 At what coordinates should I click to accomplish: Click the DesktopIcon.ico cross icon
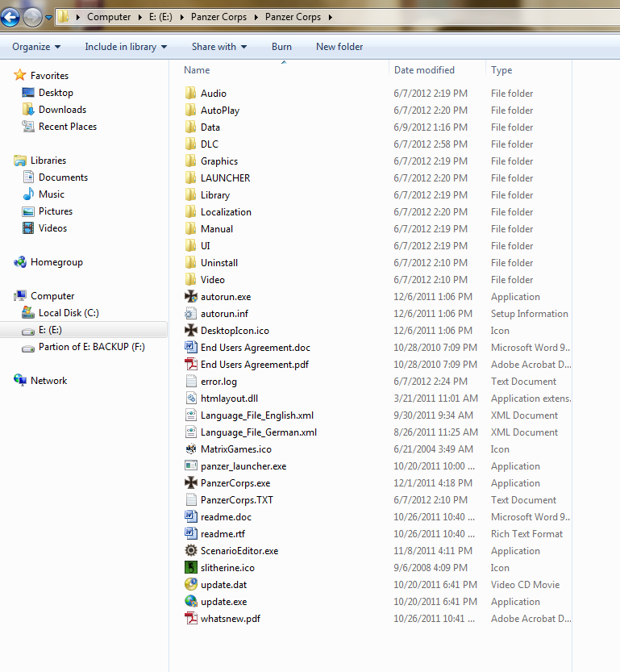pyautogui.click(x=191, y=331)
